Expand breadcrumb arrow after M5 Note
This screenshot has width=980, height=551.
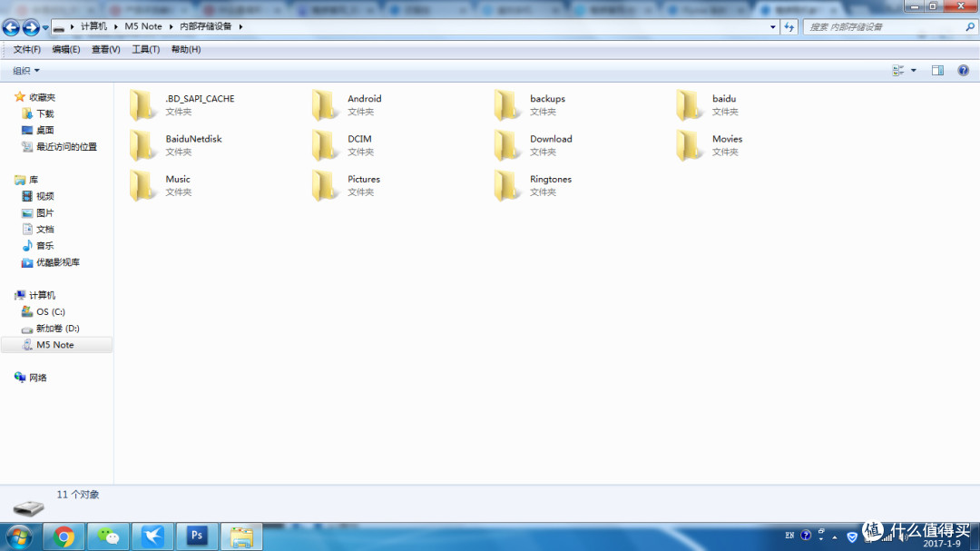click(171, 26)
